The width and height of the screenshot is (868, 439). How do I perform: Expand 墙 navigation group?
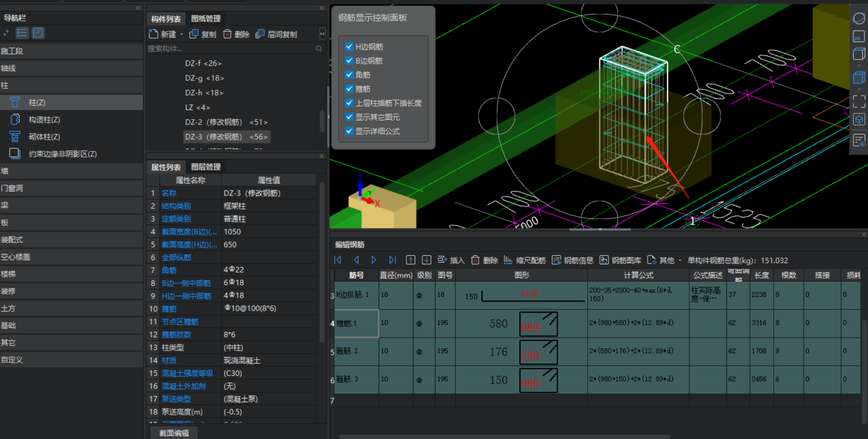click(71, 171)
